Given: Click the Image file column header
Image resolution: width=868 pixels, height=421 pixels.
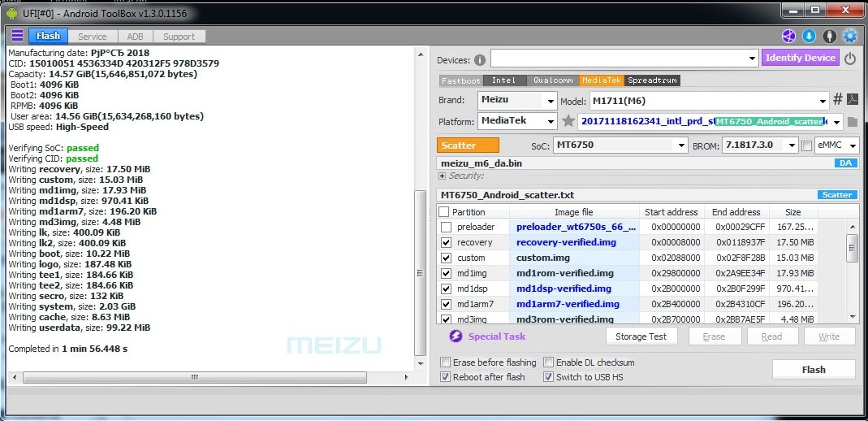Looking at the screenshot, I should click(x=574, y=212).
